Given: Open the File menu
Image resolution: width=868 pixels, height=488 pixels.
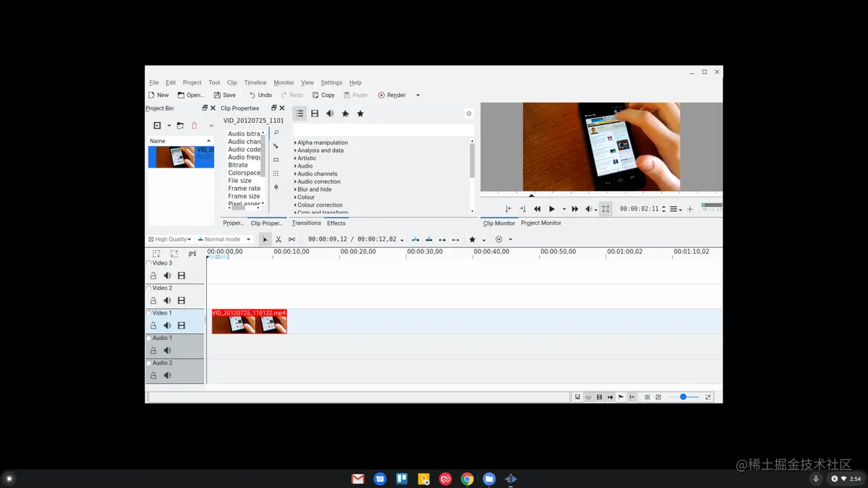Looking at the screenshot, I should 154,82.
